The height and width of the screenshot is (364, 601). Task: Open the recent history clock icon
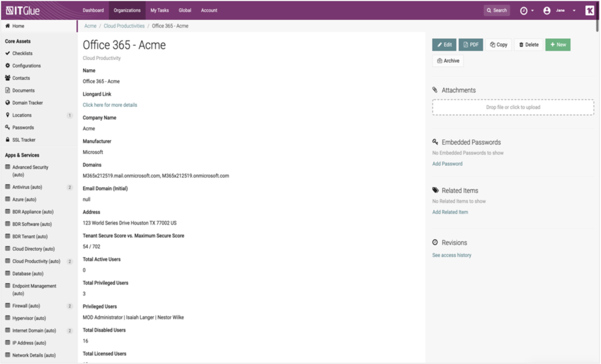(x=524, y=11)
